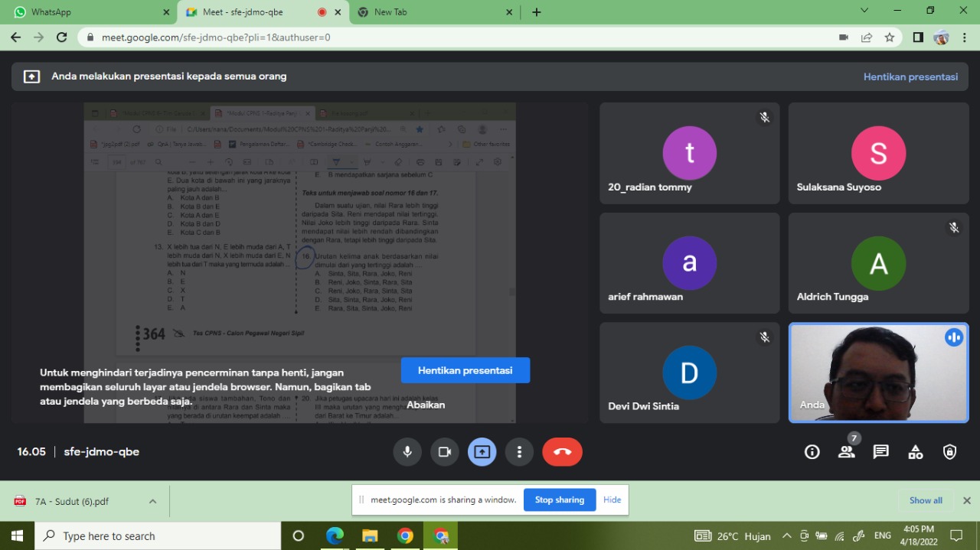
Task: Click blue Hentikan presentasi button
Action: click(465, 370)
